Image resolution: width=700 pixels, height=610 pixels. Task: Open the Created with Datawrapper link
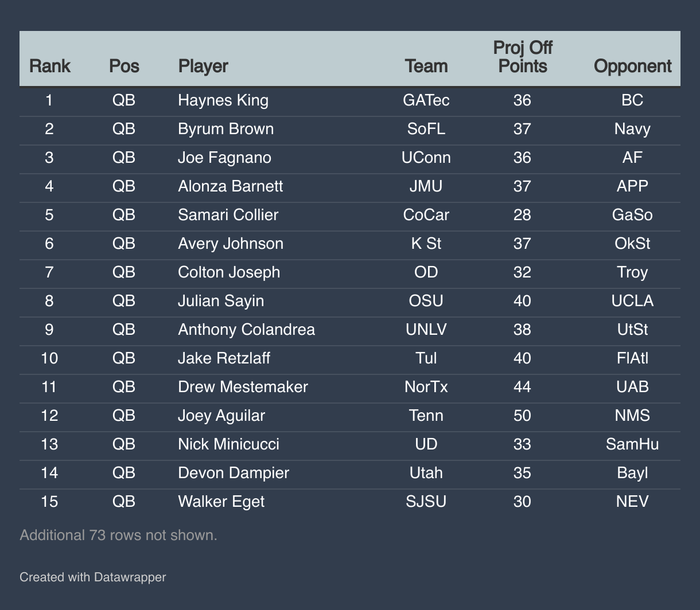[x=92, y=577]
